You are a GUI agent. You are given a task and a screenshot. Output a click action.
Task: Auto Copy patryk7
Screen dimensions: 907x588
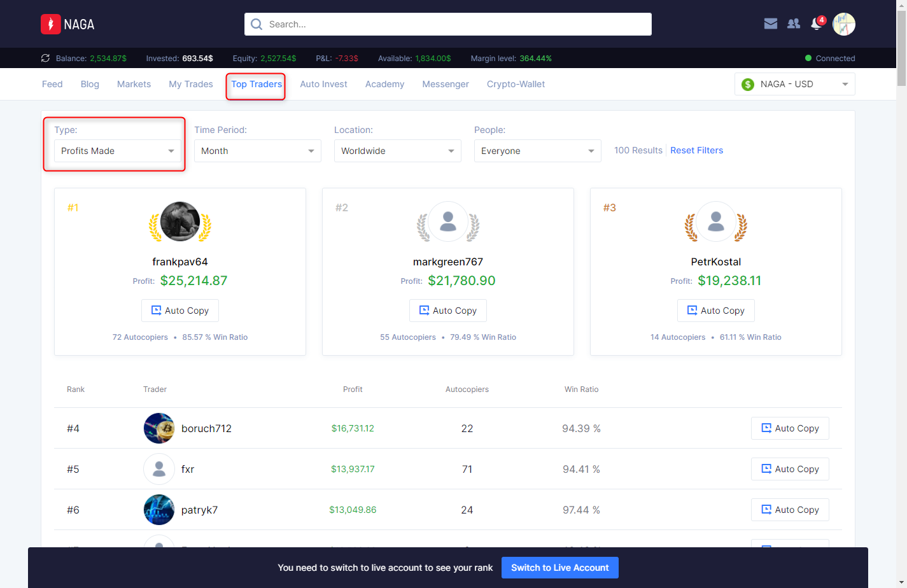click(790, 510)
